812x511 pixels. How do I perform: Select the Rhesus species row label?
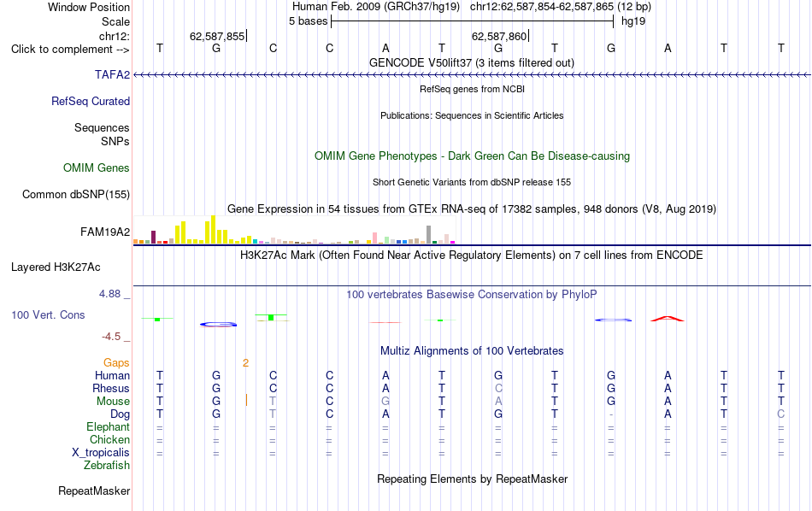tap(111, 389)
